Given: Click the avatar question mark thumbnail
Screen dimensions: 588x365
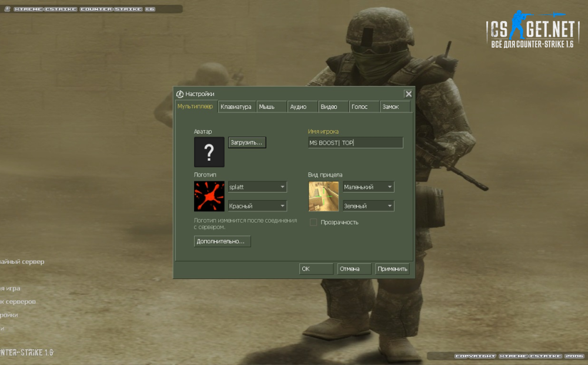Looking at the screenshot, I should pos(209,152).
